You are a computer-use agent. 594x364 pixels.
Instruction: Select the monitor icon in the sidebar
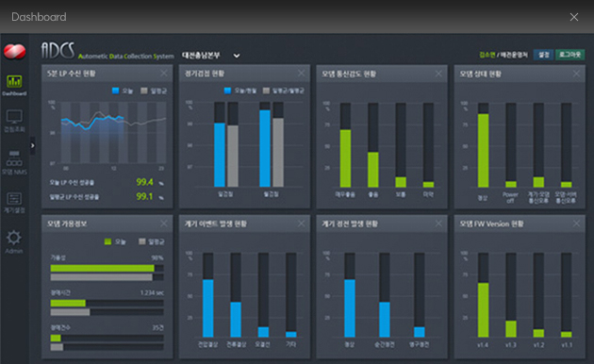14,117
